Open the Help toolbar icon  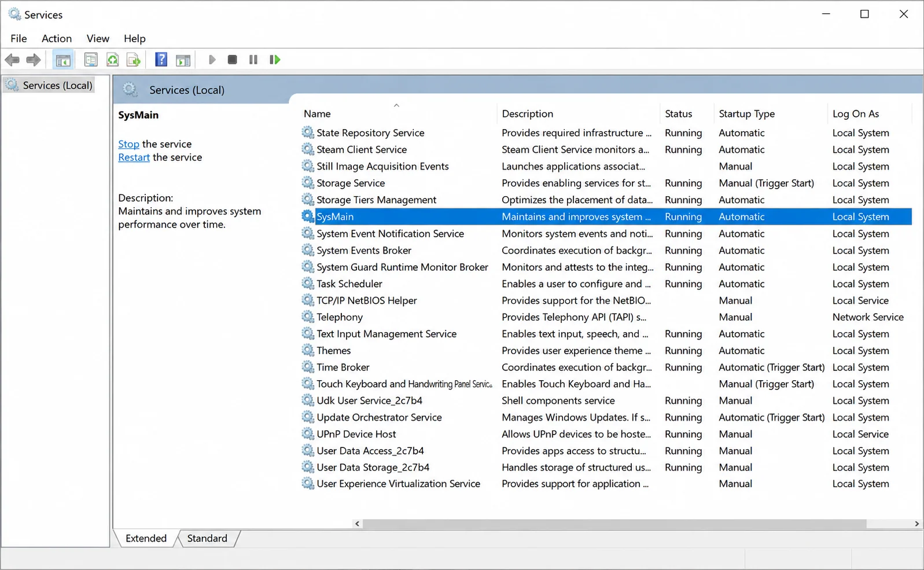coord(161,60)
